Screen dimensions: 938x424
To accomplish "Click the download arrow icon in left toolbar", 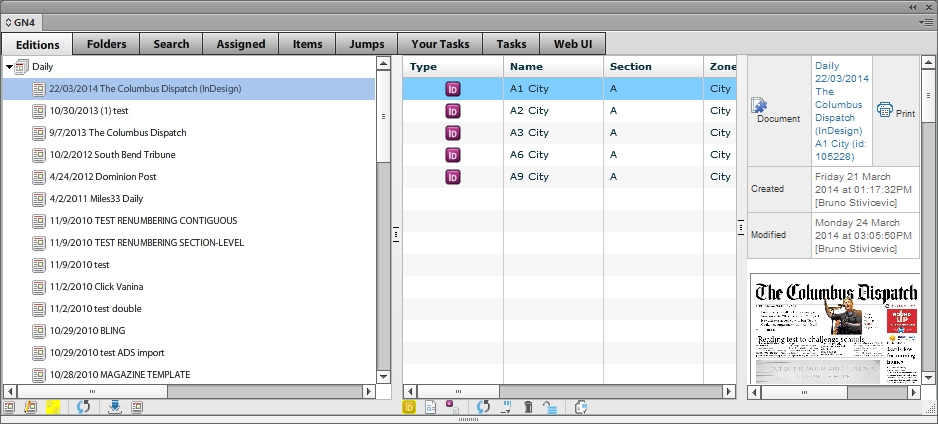I will (115, 407).
